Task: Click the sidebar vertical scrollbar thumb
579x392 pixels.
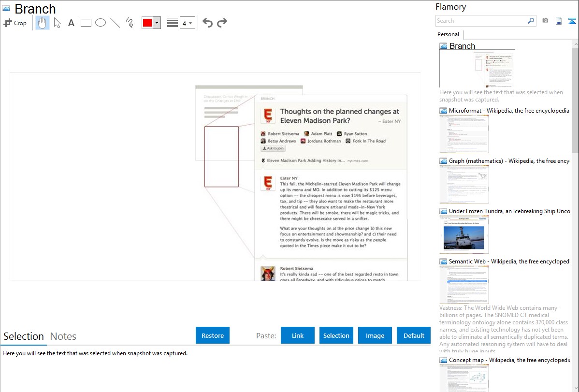Action: (575, 100)
